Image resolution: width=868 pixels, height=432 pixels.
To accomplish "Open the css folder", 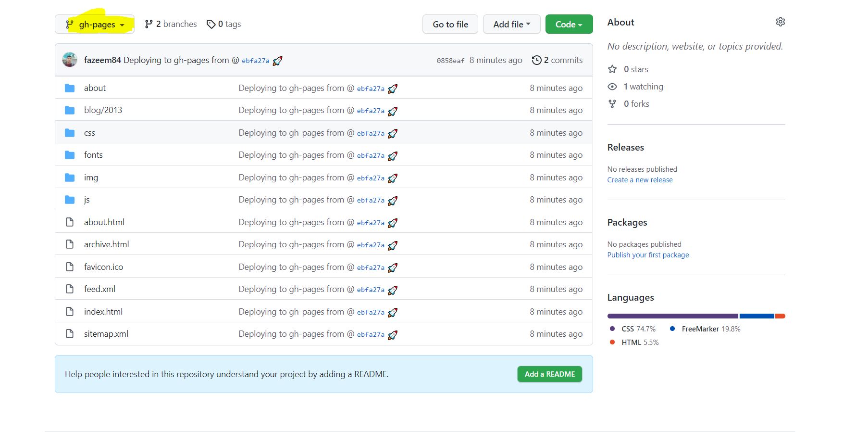I will click(89, 133).
